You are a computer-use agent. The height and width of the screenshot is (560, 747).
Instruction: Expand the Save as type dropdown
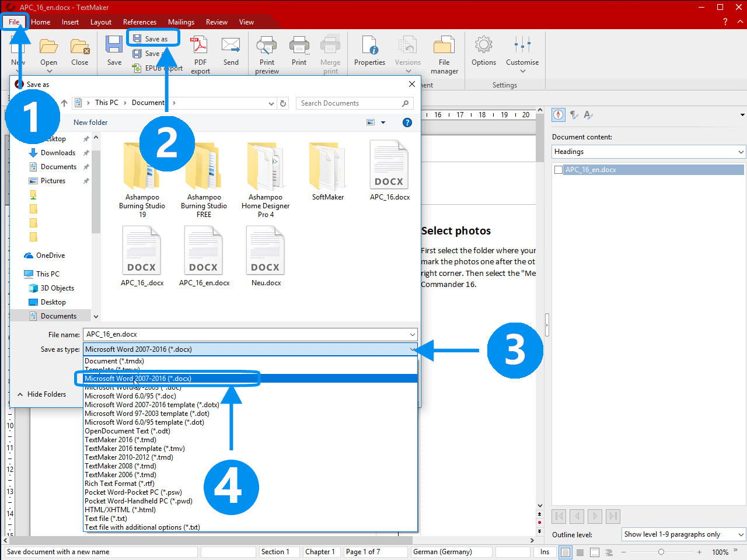[x=412, y=349]
